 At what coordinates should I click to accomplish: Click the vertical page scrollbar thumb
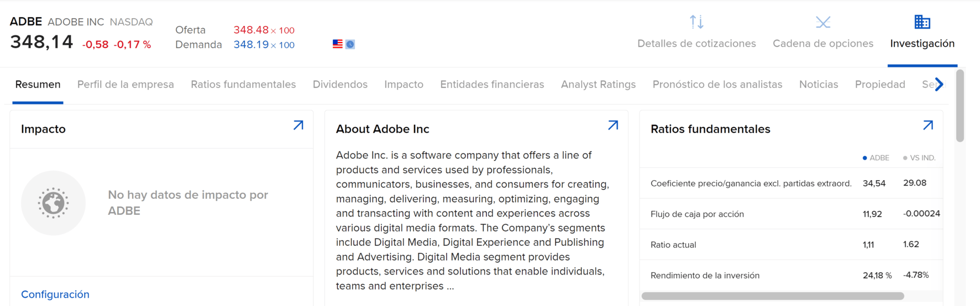click(x=960, y=105)
